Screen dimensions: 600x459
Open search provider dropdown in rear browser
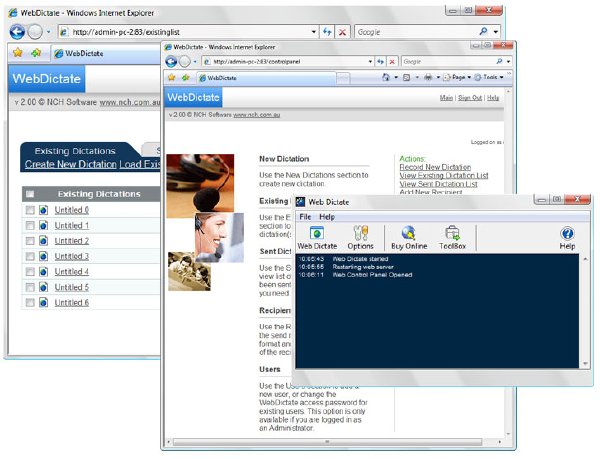496,32
